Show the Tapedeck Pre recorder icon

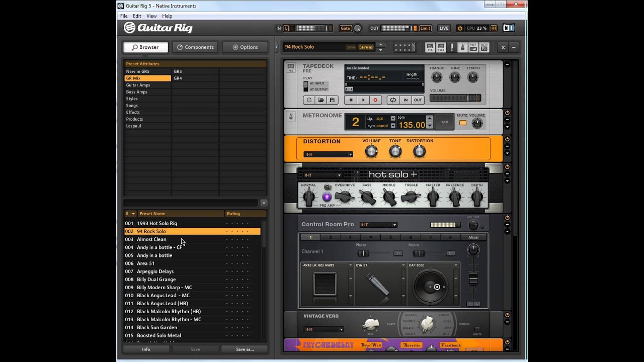430,47
